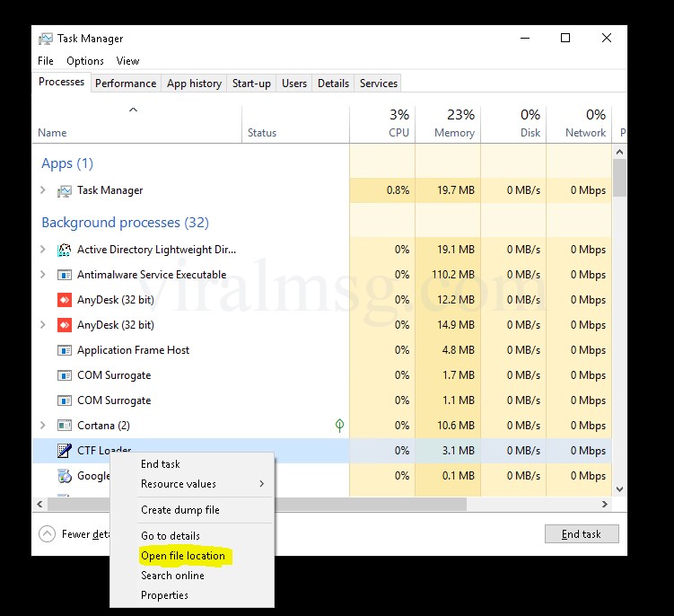This screenshot has height=616, width=674.
Task: Expand the Task Manager app row
Action: (42, 189)
